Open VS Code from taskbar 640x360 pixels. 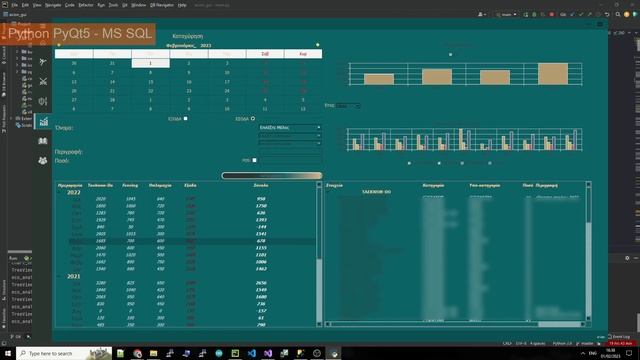click(x=251, y=353)
